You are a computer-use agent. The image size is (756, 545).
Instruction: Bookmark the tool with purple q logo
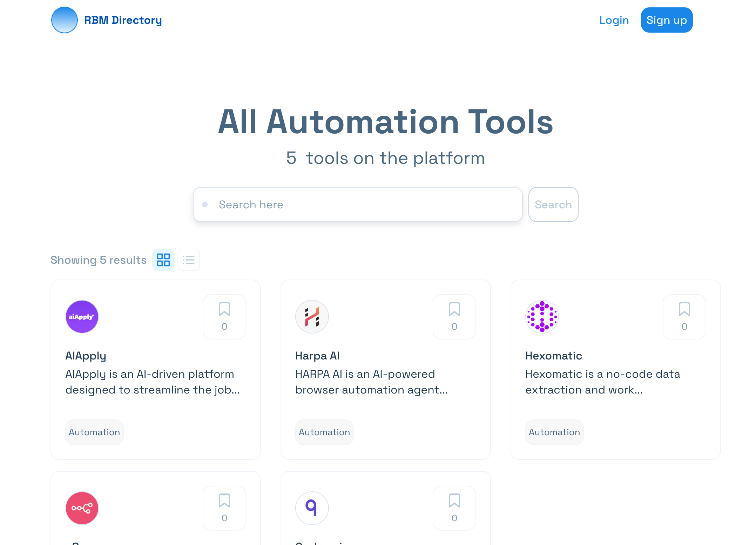point(454,508)
